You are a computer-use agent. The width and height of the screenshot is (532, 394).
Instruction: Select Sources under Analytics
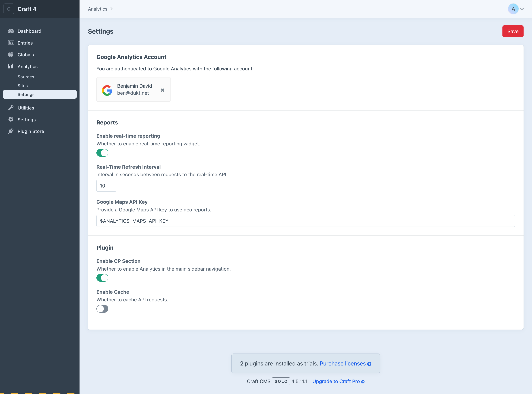(x=26, y=77)
